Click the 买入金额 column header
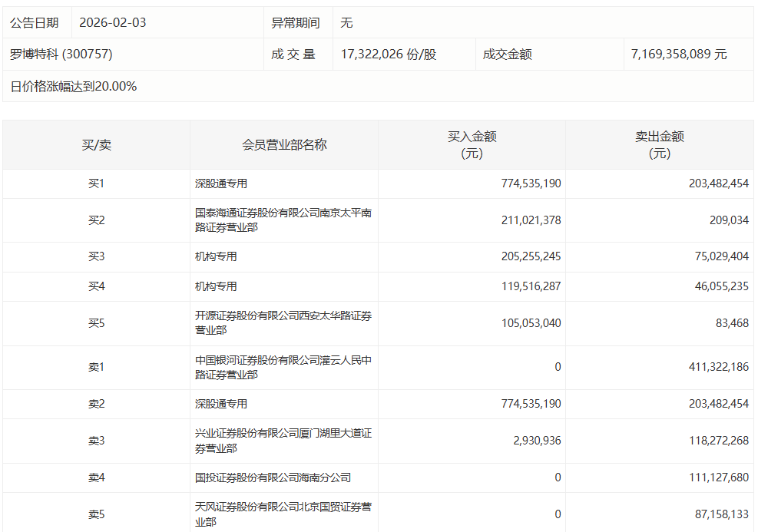The image size is (758, 532). pos(472,144)
